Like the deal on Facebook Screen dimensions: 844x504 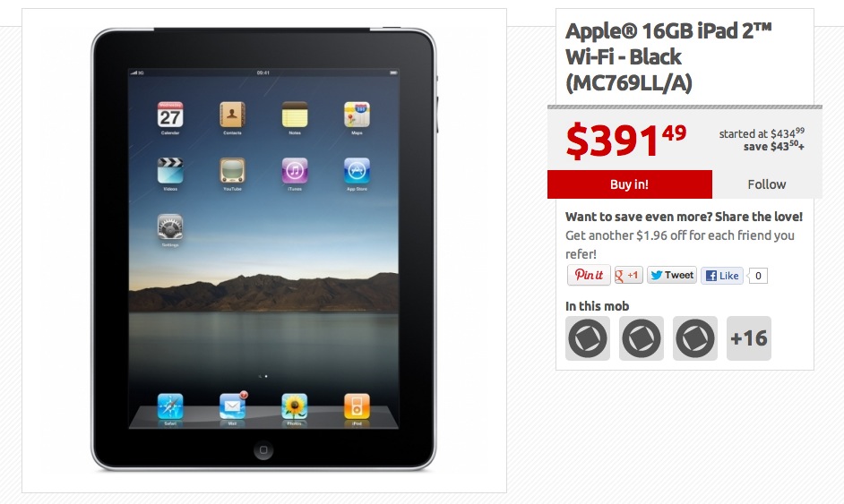(x=722, y=276)
